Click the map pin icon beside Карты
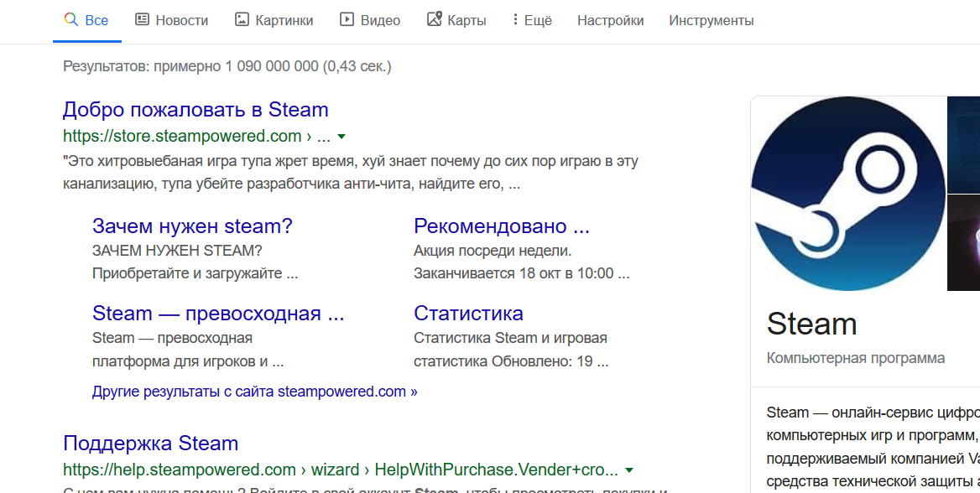Viewport: 980px width, 493px height. point(435,18)
